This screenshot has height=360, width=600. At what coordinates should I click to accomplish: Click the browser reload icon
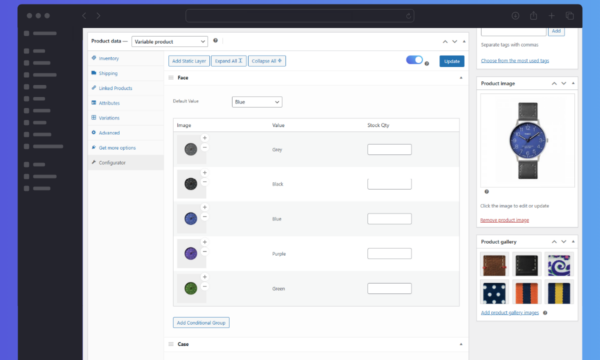(x=408, y=16)
